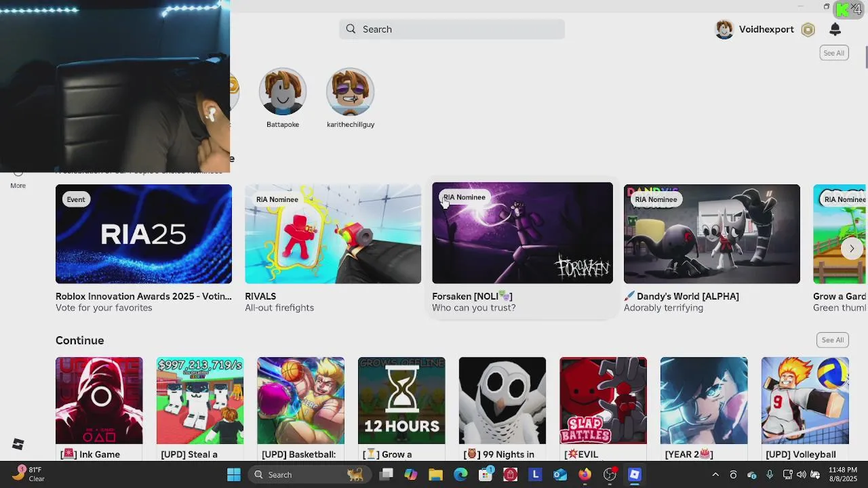Screen dimensions: 868x488
Task: Open the red McAfee taskbar icon
Action: pyautogui.click(x=510, y=474)
